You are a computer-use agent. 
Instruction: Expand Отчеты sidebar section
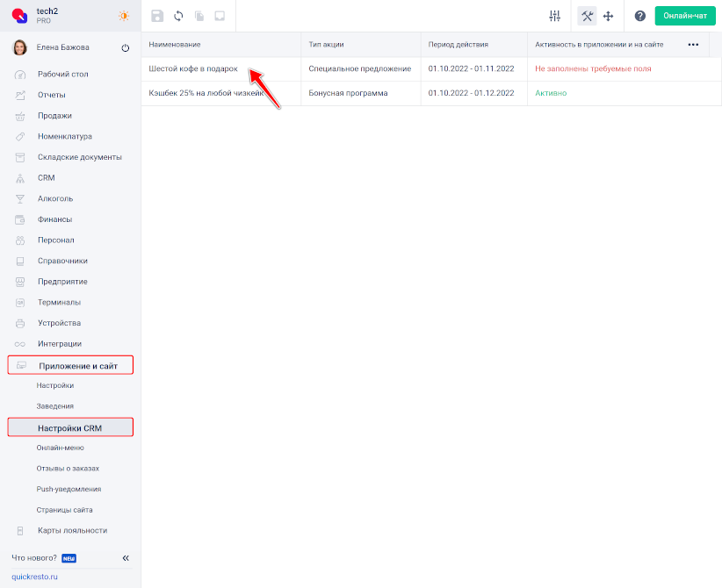point(52,95)
